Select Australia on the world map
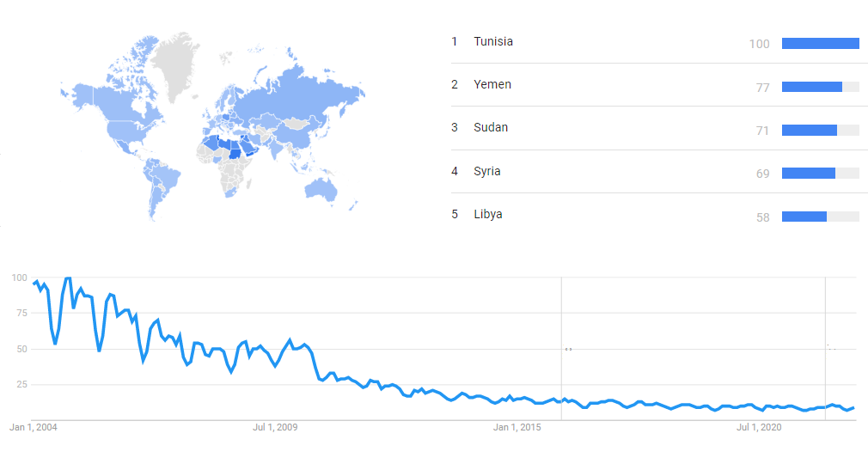This screenshot has height=470, width=868. point(325,189)
